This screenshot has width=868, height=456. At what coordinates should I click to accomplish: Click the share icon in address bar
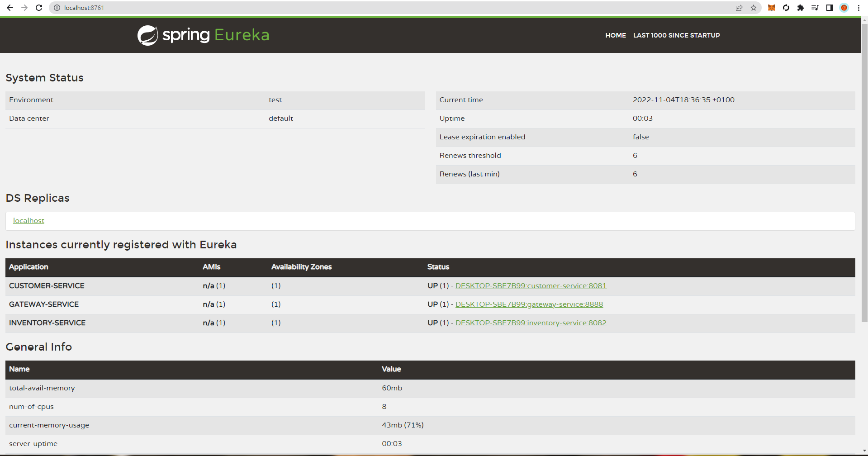[739, 8]
